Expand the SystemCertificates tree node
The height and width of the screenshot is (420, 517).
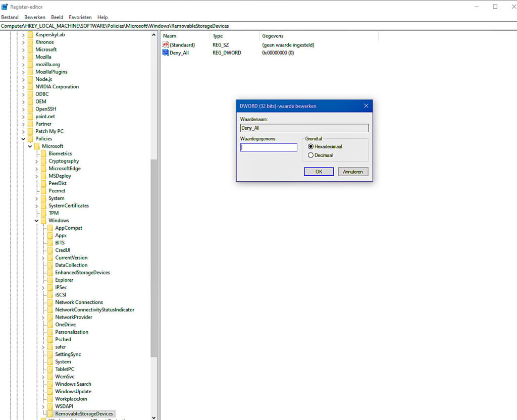[36, 206]
